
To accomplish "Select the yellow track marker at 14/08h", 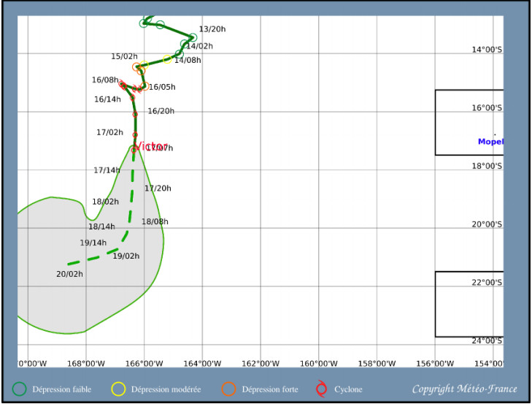I will pyautogui.click(x=167, y=59).
